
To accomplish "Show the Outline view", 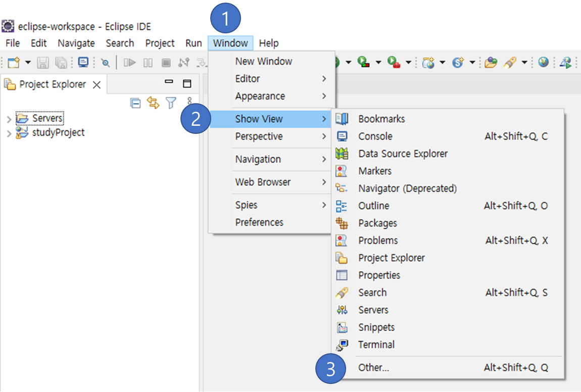I will coord(448,206).
